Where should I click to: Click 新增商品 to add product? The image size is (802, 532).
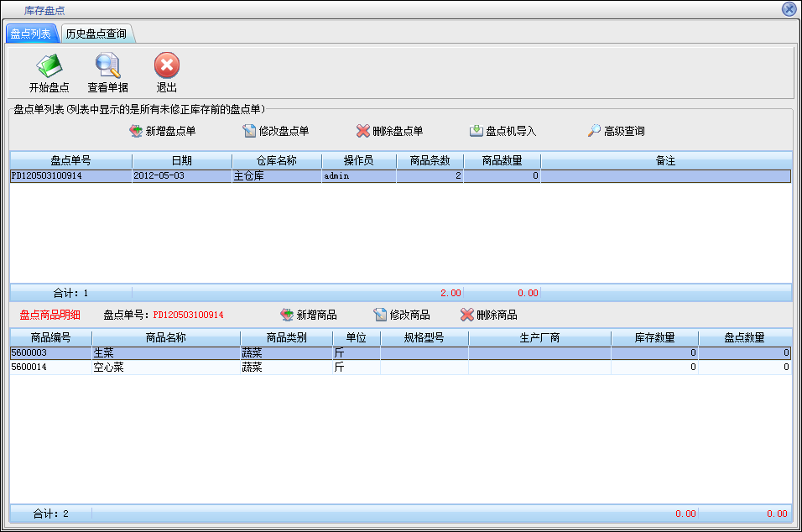tap(309, 315)
